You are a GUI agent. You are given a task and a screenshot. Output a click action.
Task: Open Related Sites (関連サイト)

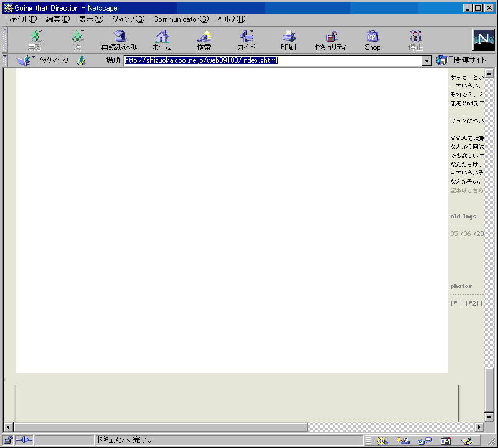[461, 60]
